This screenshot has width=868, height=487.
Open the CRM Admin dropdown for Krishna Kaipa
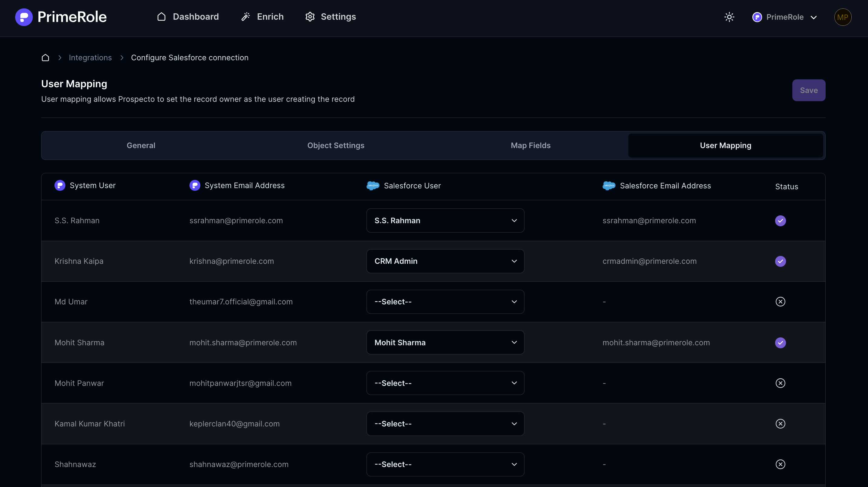click(x=445, y=261)
